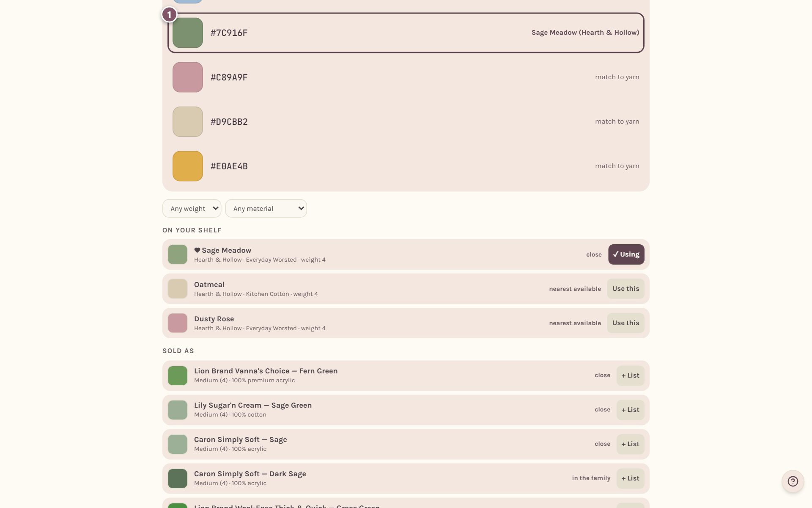Click match to yarn for #E0AE4B

tap(617, 166)
